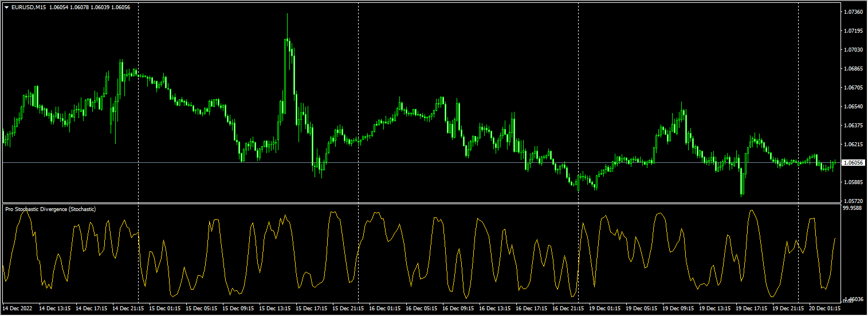Click the 15 Dec 09:15 time label
This screenshot has height=316, width=868.
click(x=238, y=309)
